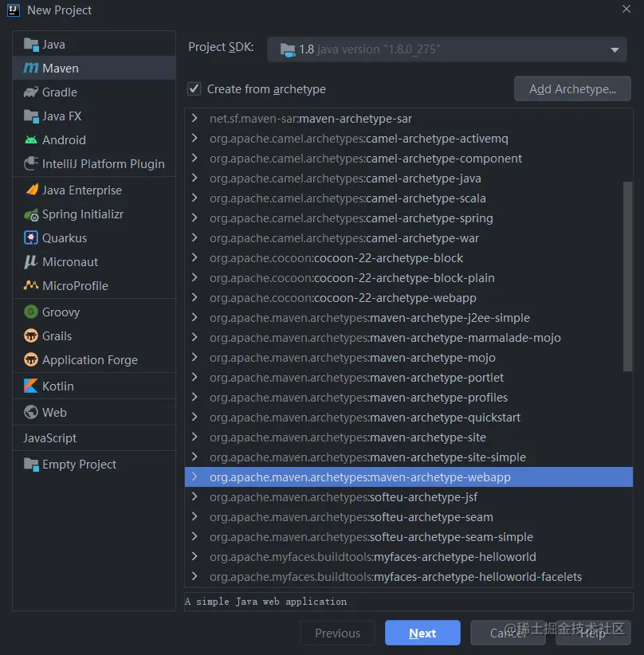Select cocoon-22-archetype-block row text

pos(336,257)
